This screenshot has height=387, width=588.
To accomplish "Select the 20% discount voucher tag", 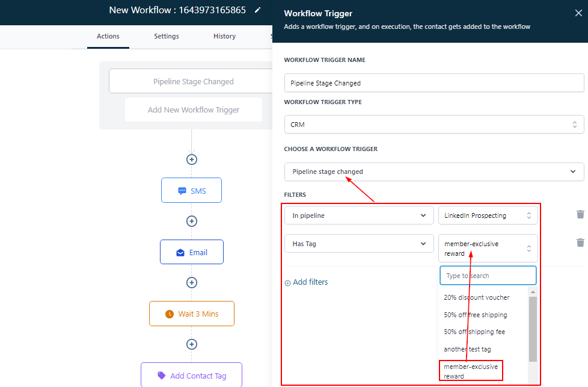I will pyautogui.click(x=477, y=297).
